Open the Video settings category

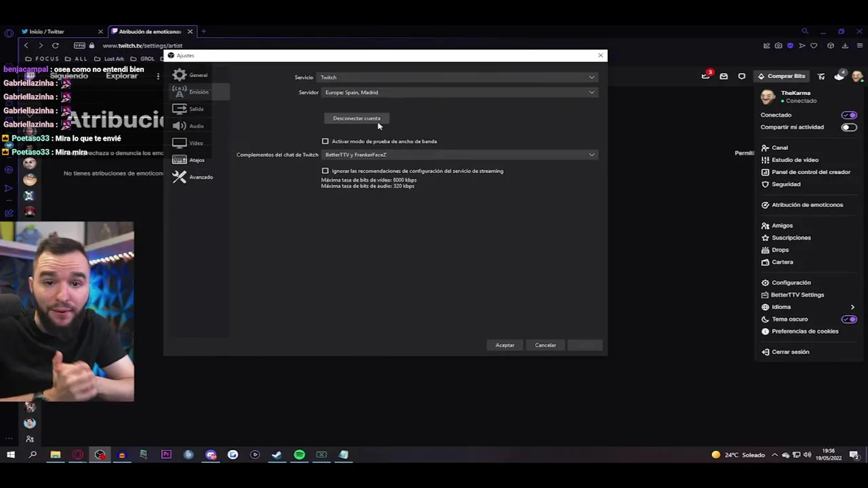tap(189, 143)
